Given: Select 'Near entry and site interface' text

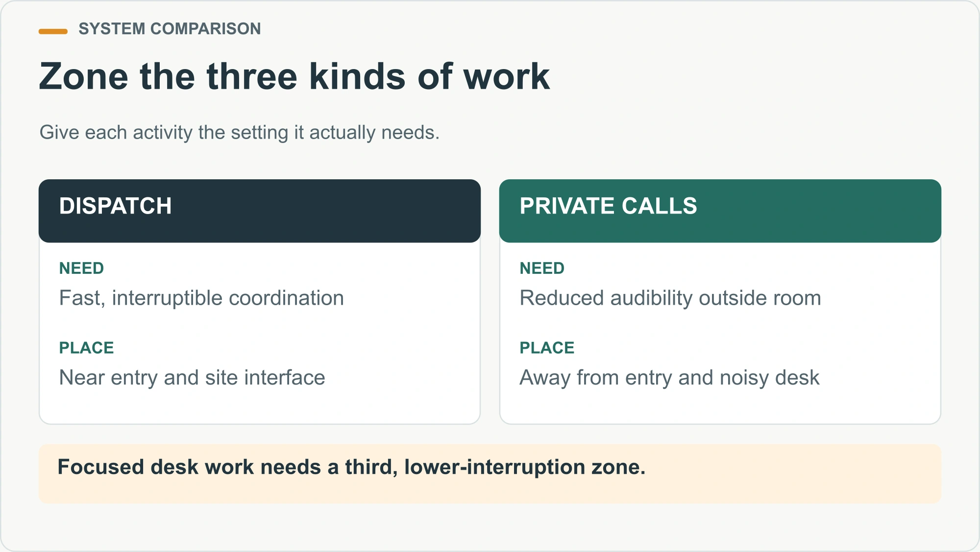Looking at the screenshot, I should (x=192, y=378).
